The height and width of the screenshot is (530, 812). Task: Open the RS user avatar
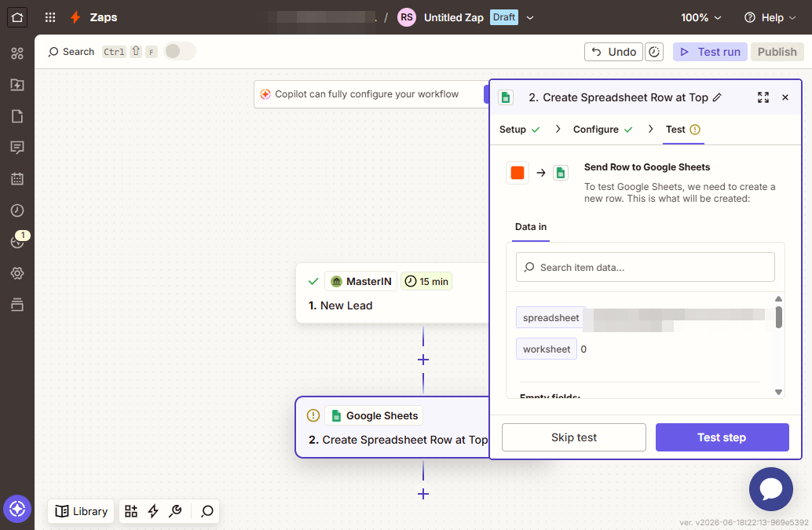[407, 17]
